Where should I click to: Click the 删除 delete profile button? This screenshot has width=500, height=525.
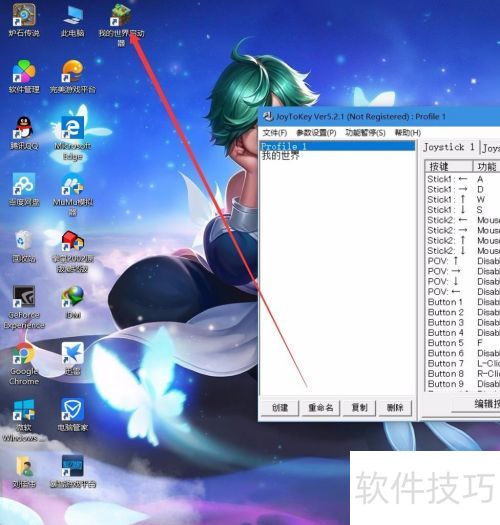pos(395,407)
